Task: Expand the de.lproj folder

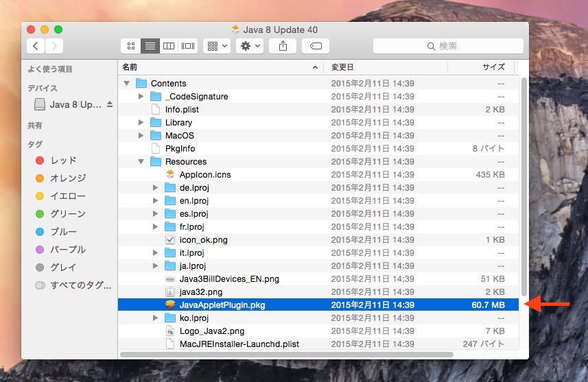Action: (155, 187)
